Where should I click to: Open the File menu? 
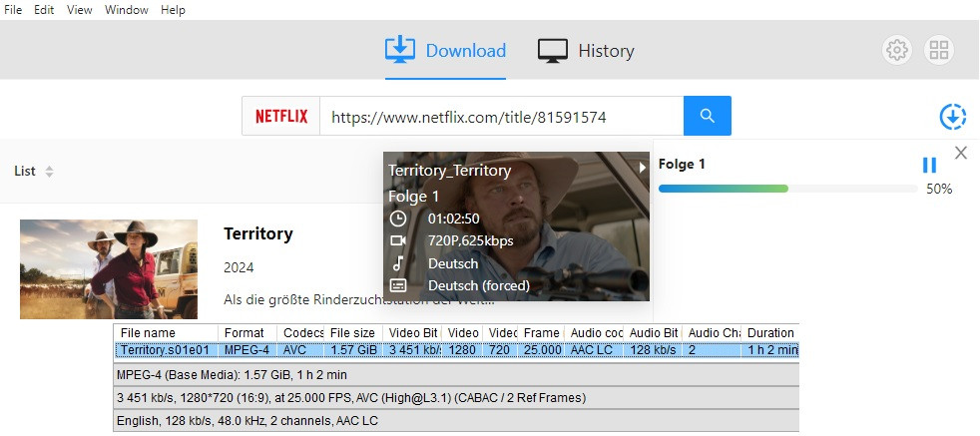click(13, 10)
